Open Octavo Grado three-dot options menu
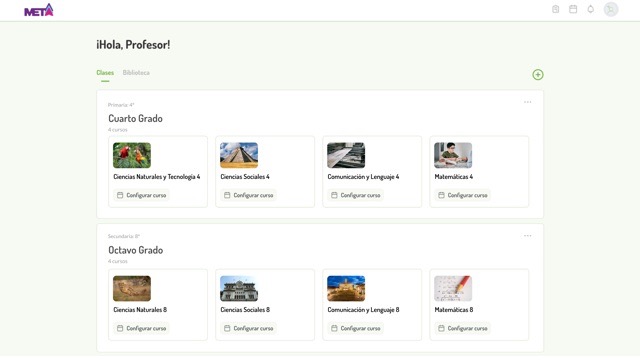 pyautogui.click(x=527, y=236)
